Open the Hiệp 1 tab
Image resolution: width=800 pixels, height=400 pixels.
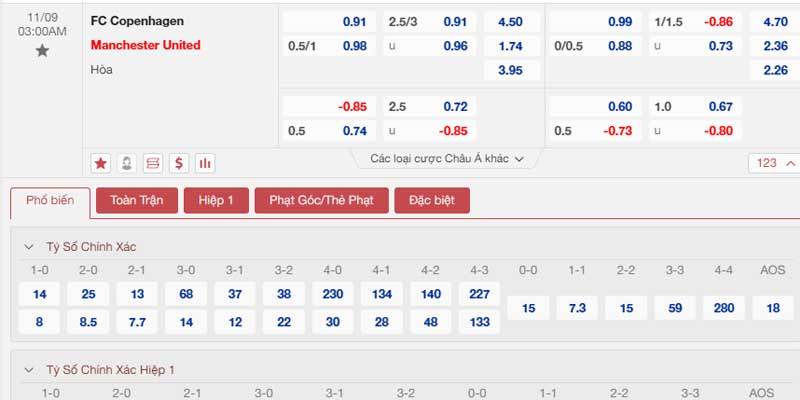point(216,201)
